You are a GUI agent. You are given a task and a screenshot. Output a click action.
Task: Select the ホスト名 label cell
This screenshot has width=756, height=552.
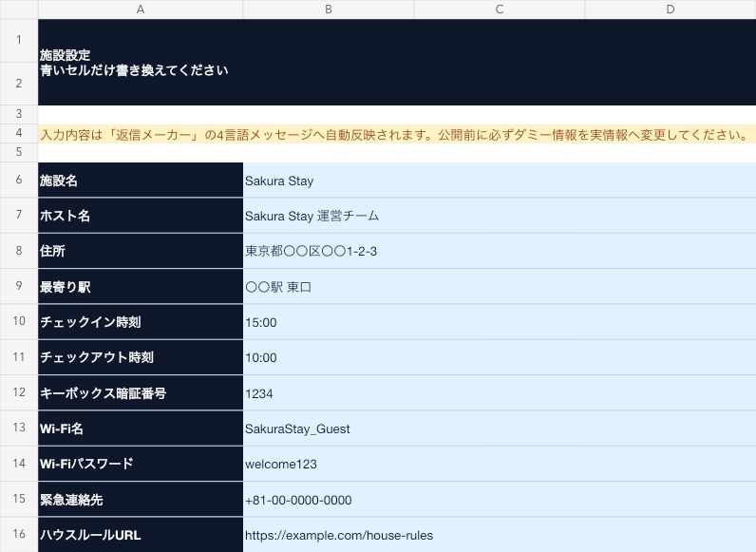coord(141,216)
